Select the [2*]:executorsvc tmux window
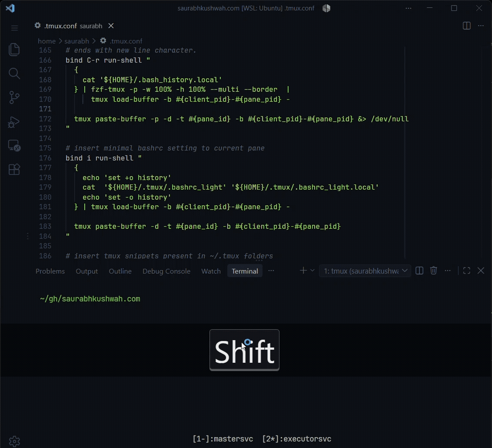 (296, 439)
